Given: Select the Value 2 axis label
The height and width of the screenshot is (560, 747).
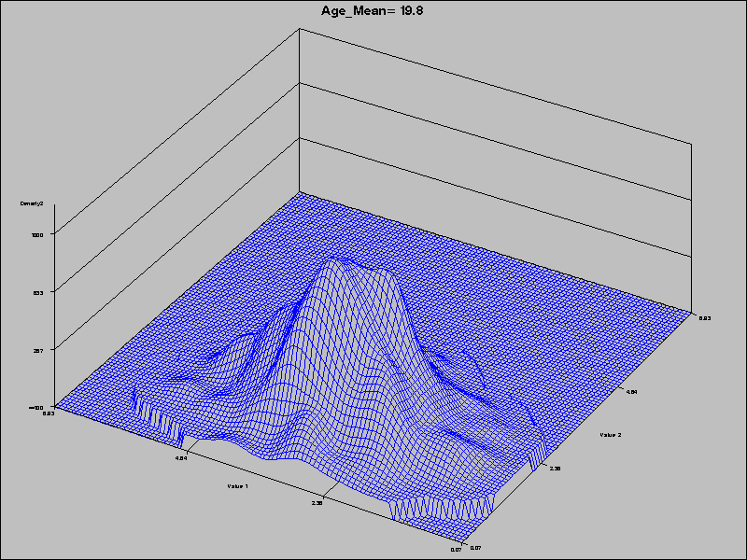Looking at the screenshot, I should tap(612, 434).
